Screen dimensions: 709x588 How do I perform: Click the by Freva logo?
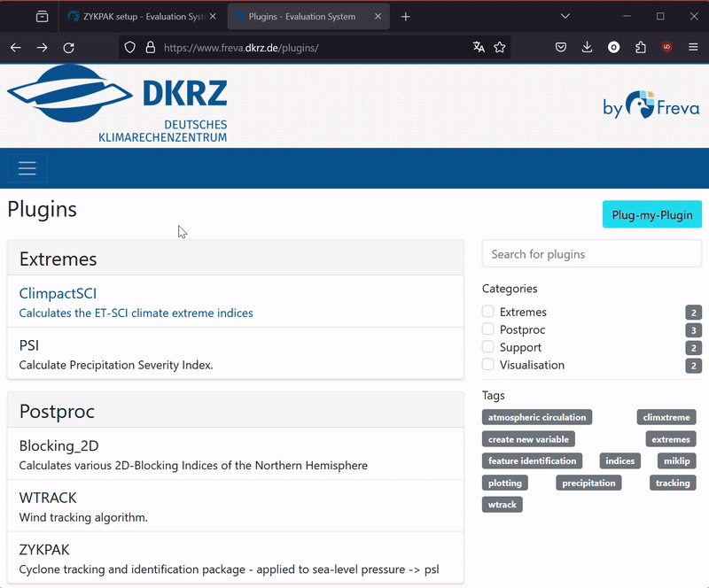651,104
